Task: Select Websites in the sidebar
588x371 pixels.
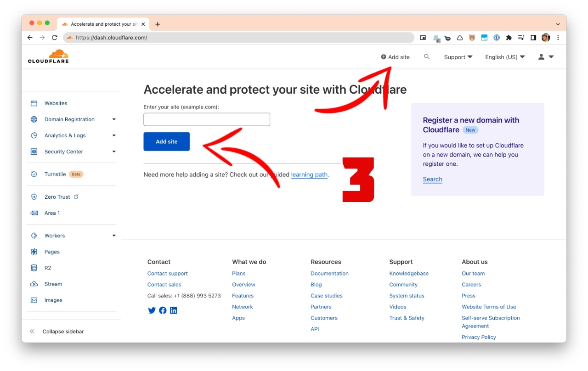Action: [56, 103]
